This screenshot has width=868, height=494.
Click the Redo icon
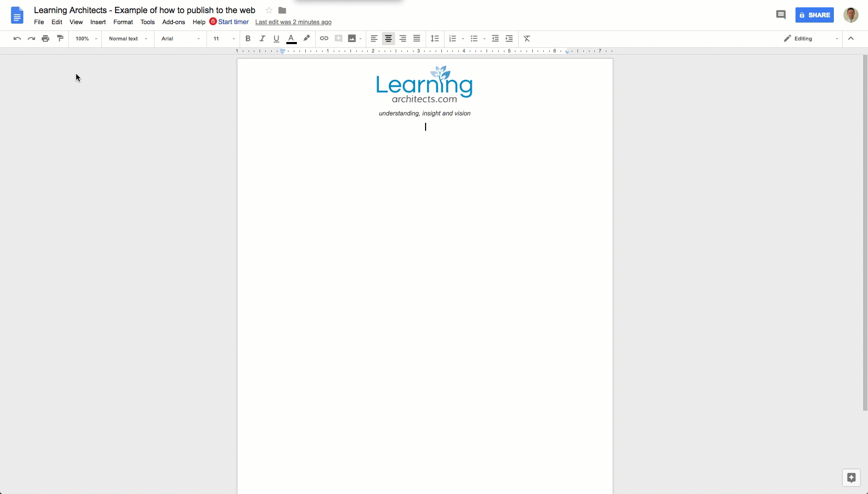click(31, 38)
